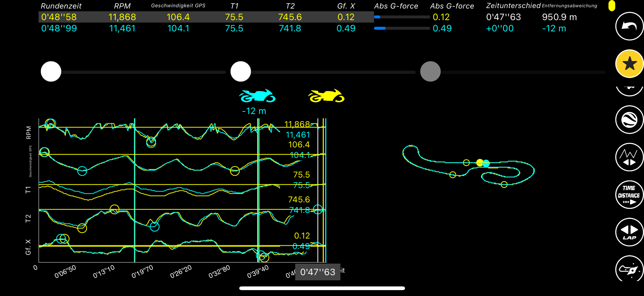This screenshot has width=644, height=296.
Task: Open the Google Earth globe view
Action: pos(629,119)
